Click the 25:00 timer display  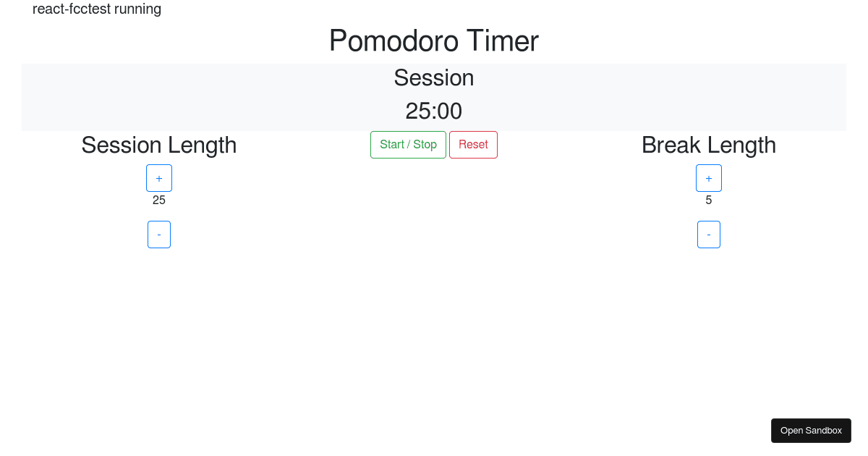434,111
